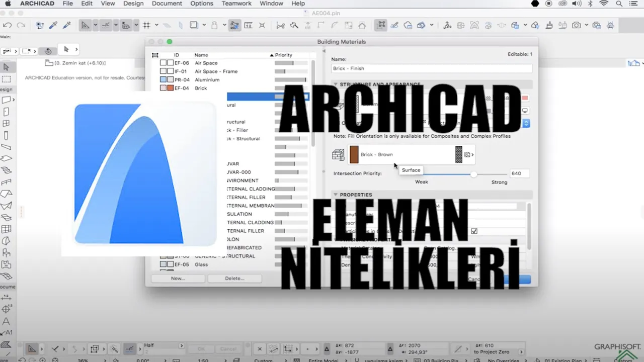Click the house-shaped toolbar icon
Image resolution: width=644 pixels, height=362 pixels.
pyautogui.click(x=362, y=26)
